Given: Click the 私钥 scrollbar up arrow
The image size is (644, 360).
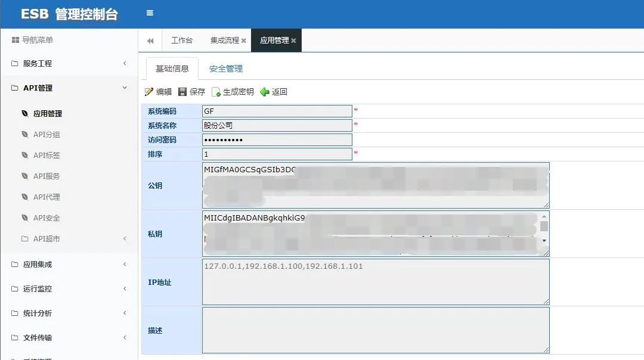Looking at the screenshot, I should [x=544, y=216].
